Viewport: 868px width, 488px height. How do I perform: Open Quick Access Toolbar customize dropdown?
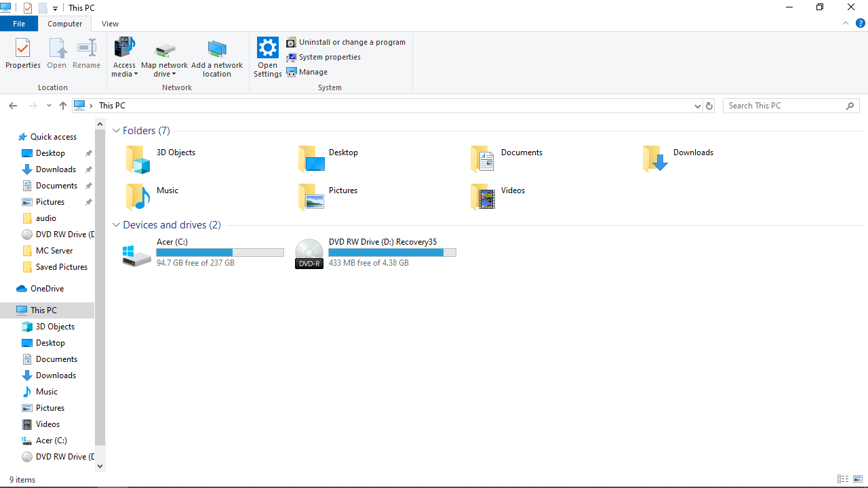(x=55, y=8)
